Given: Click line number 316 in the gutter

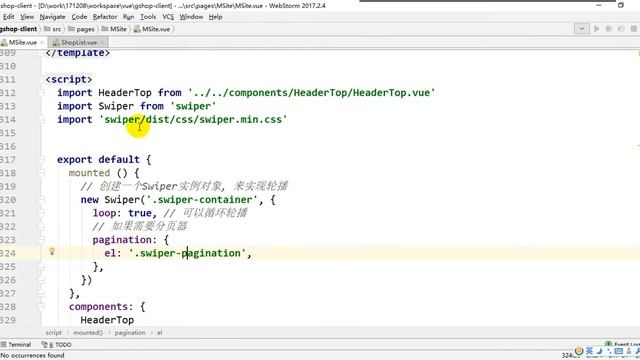Looking at the screenshot, I should pos(8,146).
